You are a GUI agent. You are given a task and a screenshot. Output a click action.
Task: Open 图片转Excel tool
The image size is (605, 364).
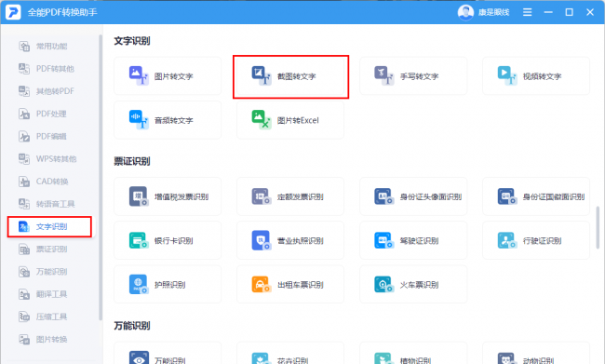coord(290,120)
